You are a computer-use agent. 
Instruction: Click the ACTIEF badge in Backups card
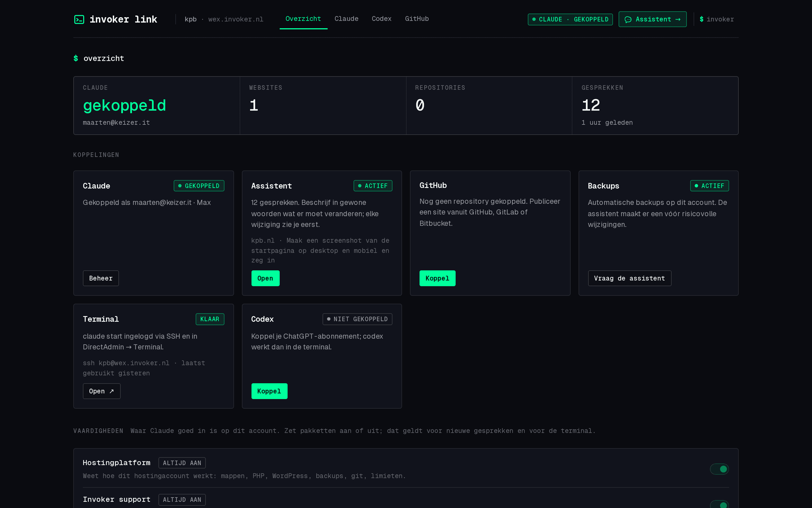pyautogui.click(x=709, y=186)
